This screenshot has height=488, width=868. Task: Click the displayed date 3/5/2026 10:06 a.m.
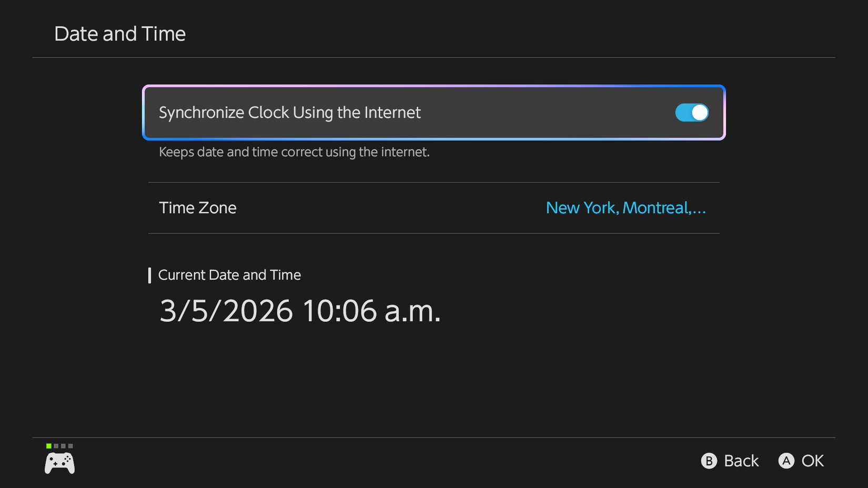[x=300, y=311]
